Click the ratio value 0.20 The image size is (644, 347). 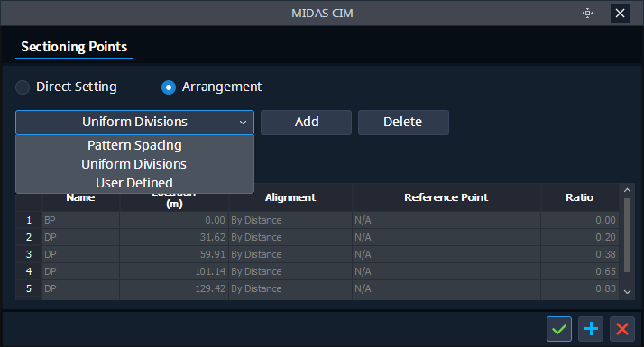pos(580,237)
